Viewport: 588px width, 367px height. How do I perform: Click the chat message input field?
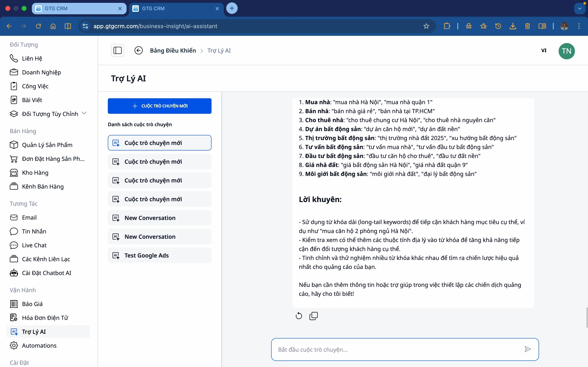tap(399, 349)
